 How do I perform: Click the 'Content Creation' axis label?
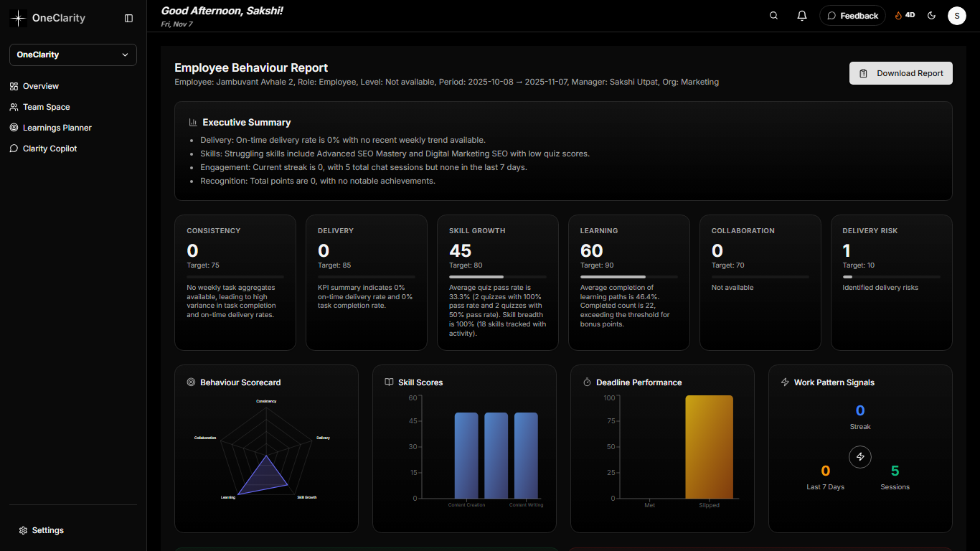click(x=466, y=505)
